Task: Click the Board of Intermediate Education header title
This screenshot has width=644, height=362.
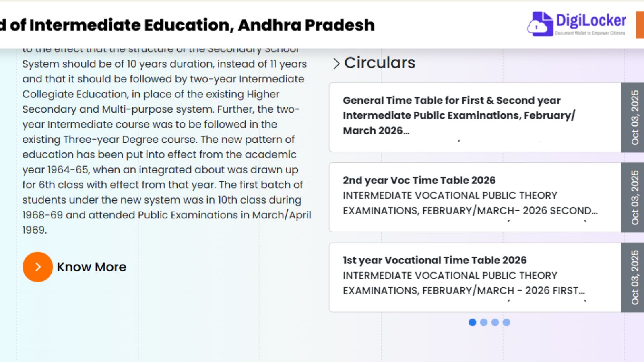Action: click(x=188, y=25)
